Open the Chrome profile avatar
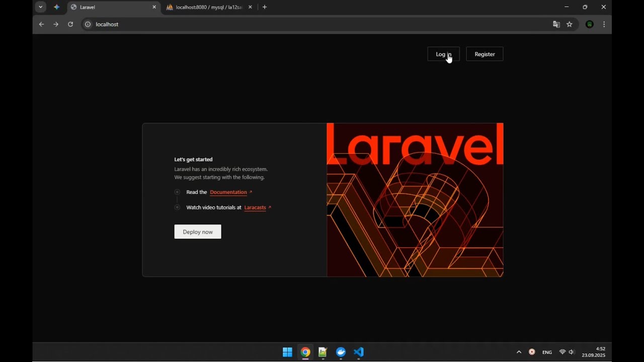Viewport: 644px width, 362px height. coord(590,24)
